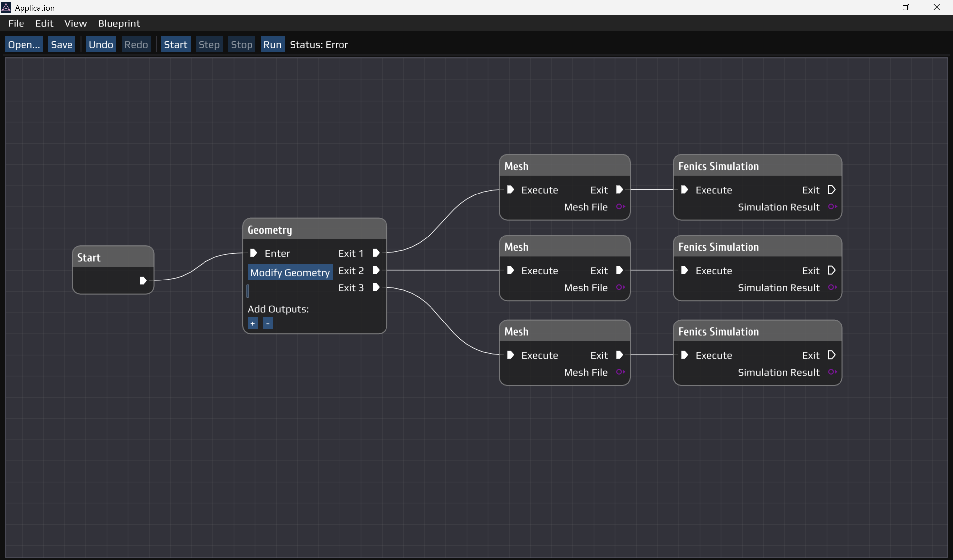The image size is (953, 560).
Task: Click the Run toolbar button
Action: click(272, 45)
